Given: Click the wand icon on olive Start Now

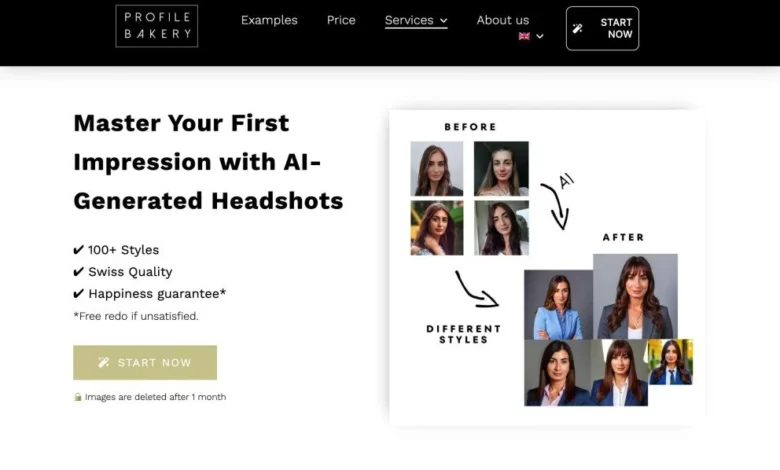Looking at the screenshot, I should [103, 363].
